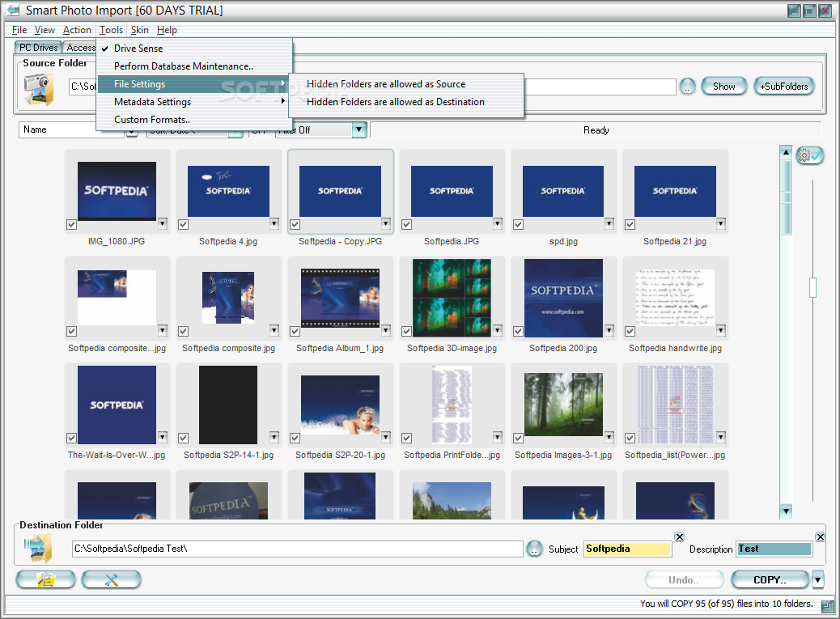Click the app icon in title bar
Image resolution: width=840 pixels, height=619 pixels.
(x=13, y=11)
